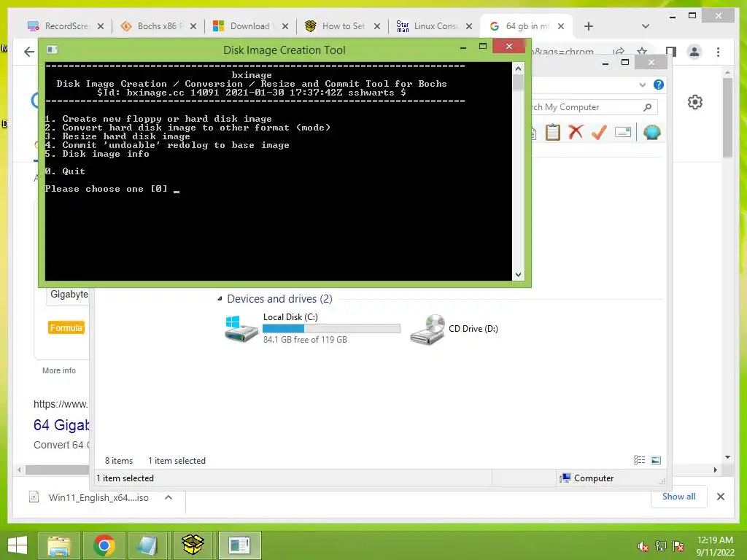
Task: Open the Bochs box icon in taskbar
Action: 193,545
